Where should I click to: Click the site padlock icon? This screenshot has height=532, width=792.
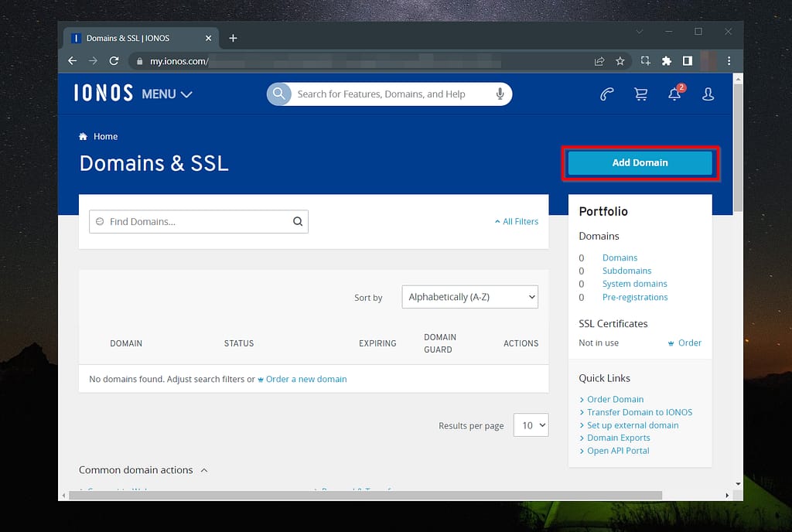(x=139, y=62)
